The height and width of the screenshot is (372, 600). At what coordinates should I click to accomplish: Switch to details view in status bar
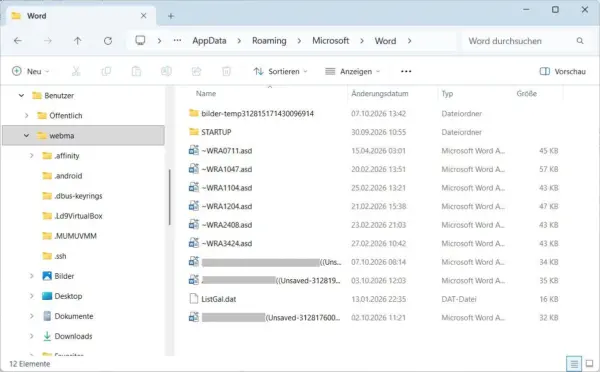pos(574,364)
